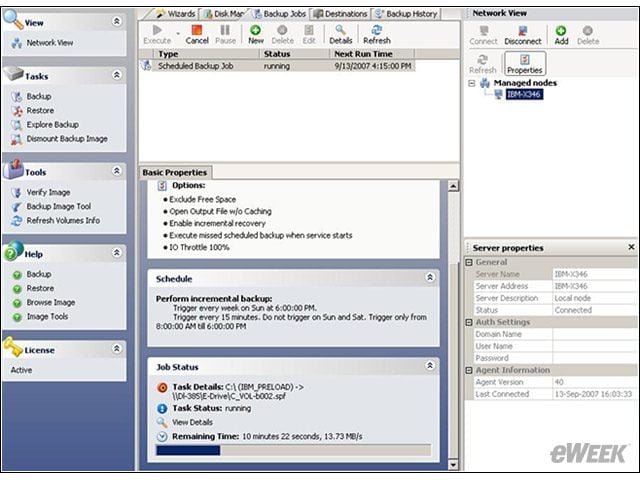
Task: Open the Execute dropdown arrow
Action: point(178,33)
